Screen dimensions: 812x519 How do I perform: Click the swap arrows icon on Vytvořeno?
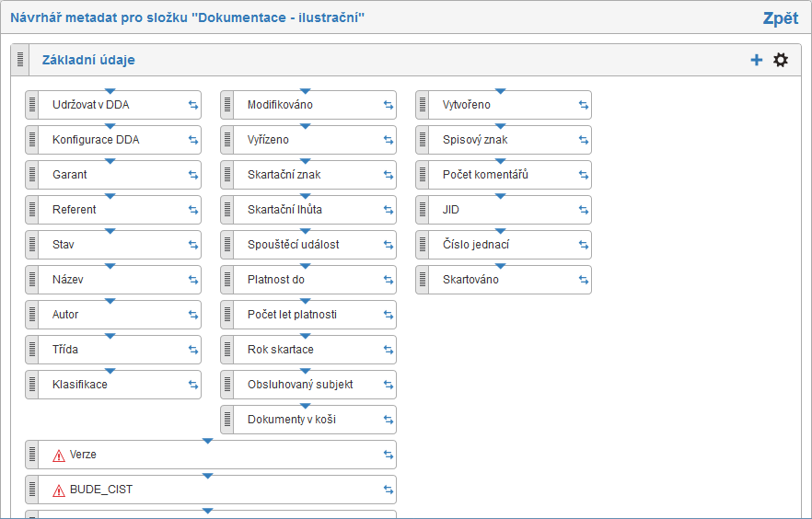click(584, 105)
